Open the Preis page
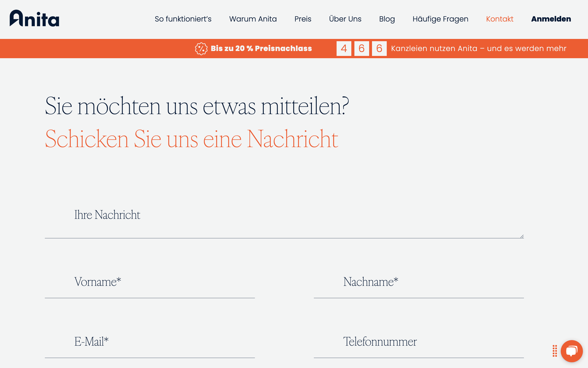Viewport: 588px width, 368px height. pos(303,19)
